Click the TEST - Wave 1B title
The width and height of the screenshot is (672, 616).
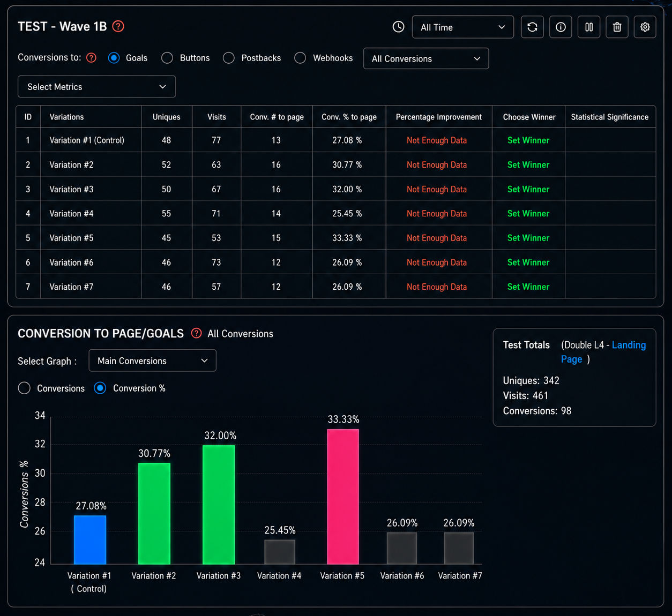coord(62,26)
